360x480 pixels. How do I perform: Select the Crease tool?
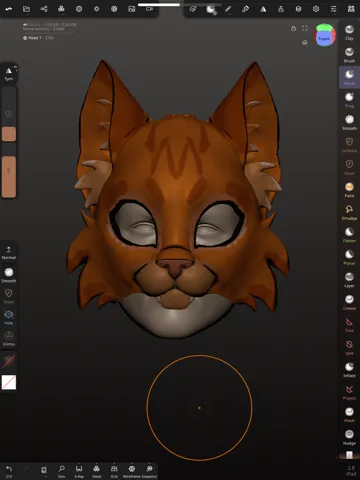(349, 302)
